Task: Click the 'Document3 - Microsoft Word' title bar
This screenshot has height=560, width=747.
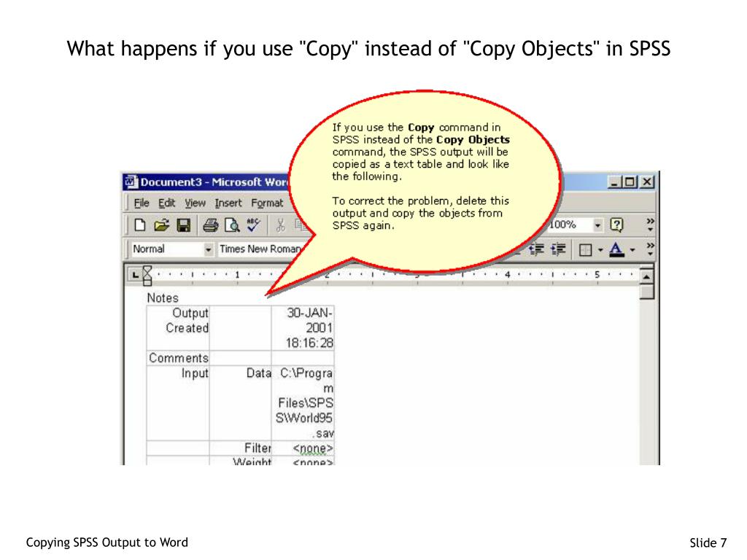Action: tap(214, 182)
